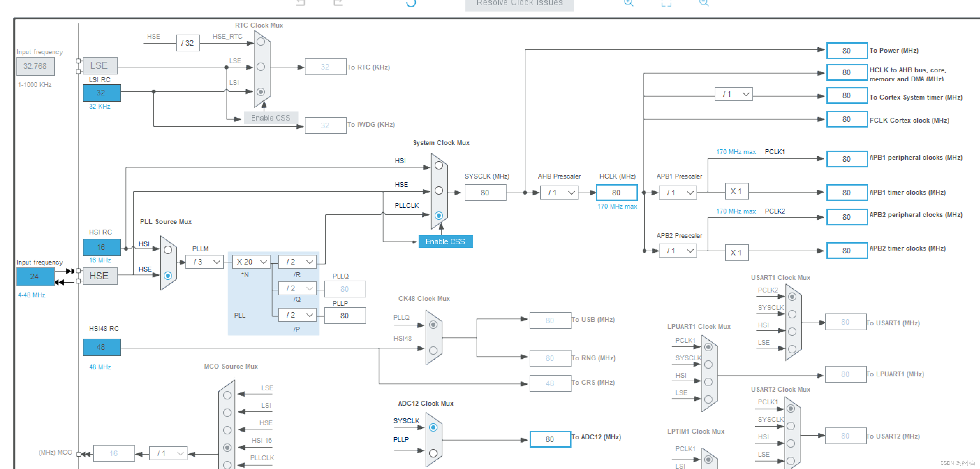Open the Cortex System timer divider dropdown
Image resolution: width=980 pixels, height=469 pixels.
(x=734, y=94)
